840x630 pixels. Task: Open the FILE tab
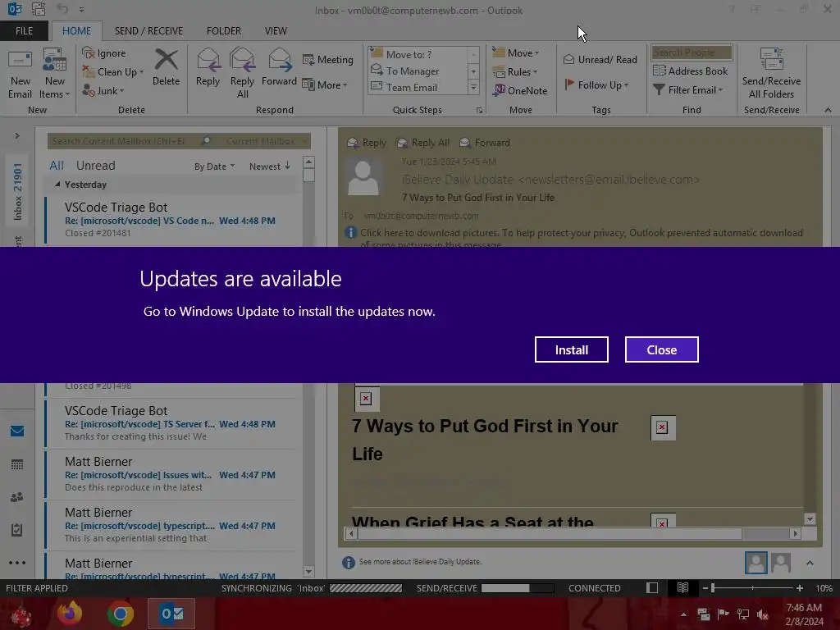tap(24, 31)
